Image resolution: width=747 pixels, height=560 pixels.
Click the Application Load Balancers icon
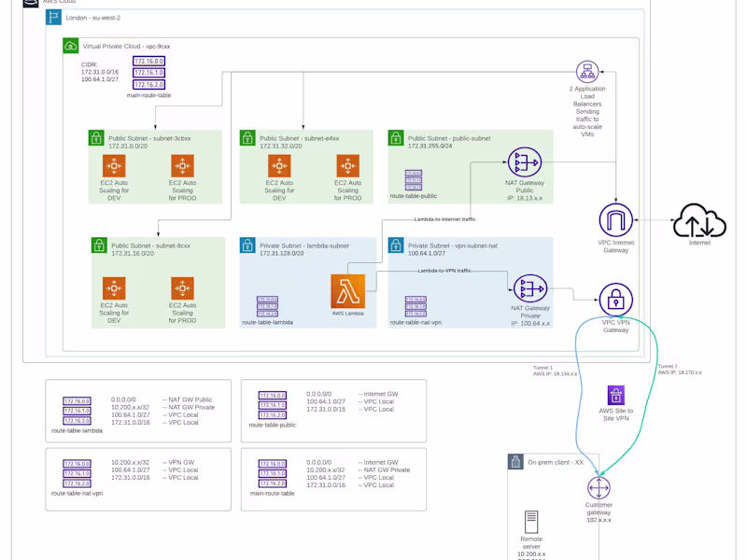tap(586, 71)
